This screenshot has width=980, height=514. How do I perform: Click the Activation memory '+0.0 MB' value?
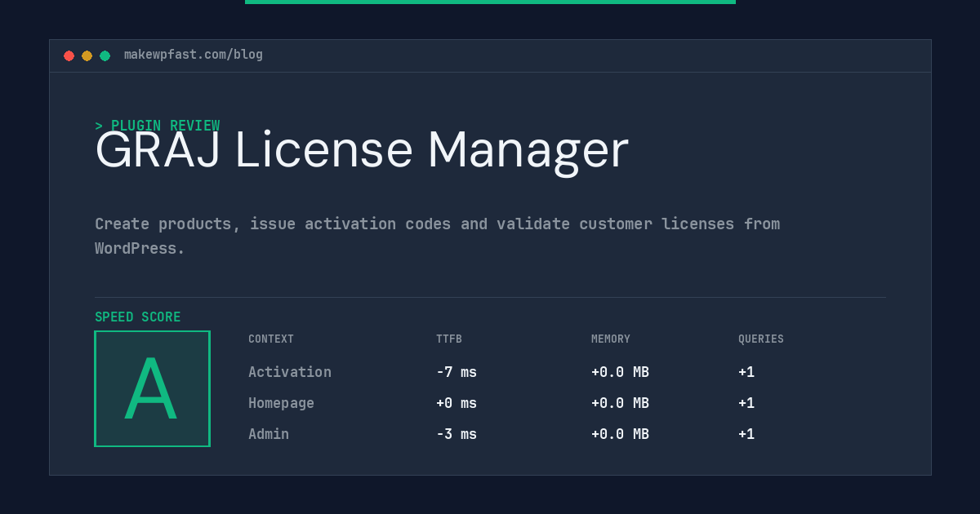(620, 372)
